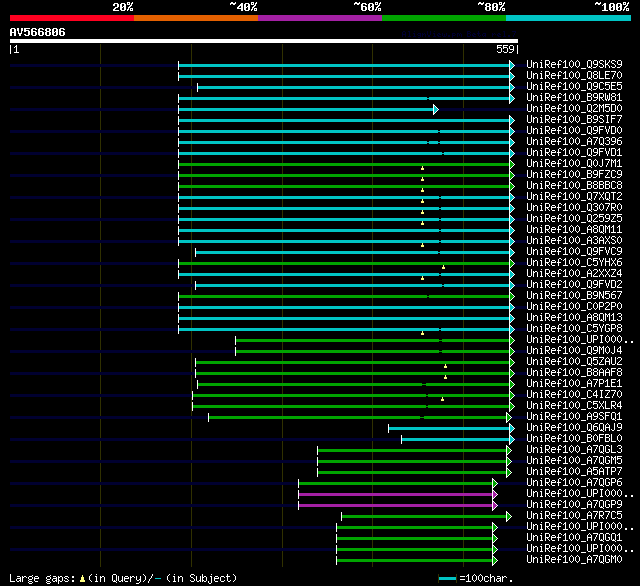Click the yellow large-gap marker on C5YHX6 row
Viewport: 640px width, 586px height.
tap(443, 267)
